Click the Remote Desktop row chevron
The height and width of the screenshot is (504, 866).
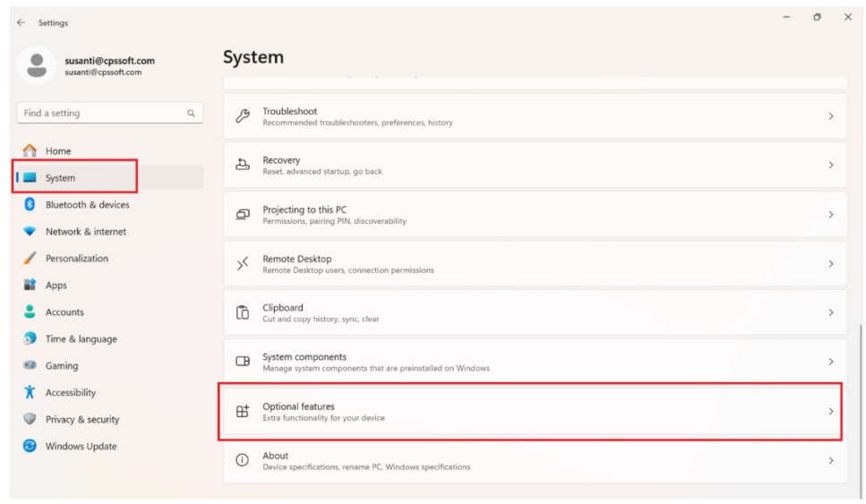831,264
